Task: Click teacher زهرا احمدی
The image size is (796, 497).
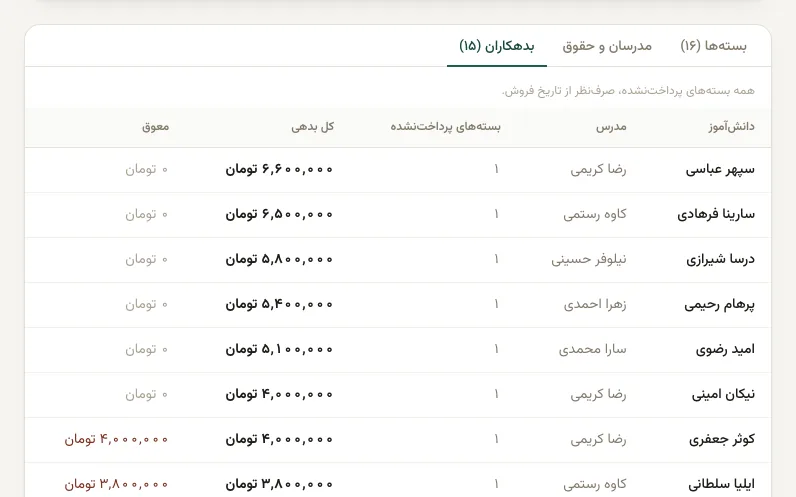Action: point(595,305)
